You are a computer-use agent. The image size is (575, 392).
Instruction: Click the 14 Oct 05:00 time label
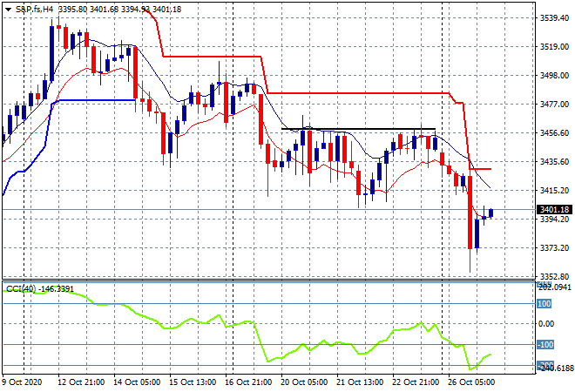(137, 382)
